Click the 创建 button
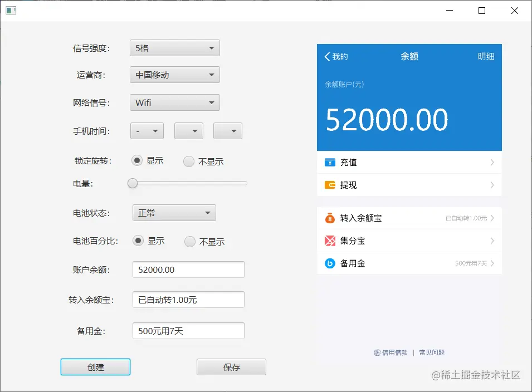 click(95, 367)
